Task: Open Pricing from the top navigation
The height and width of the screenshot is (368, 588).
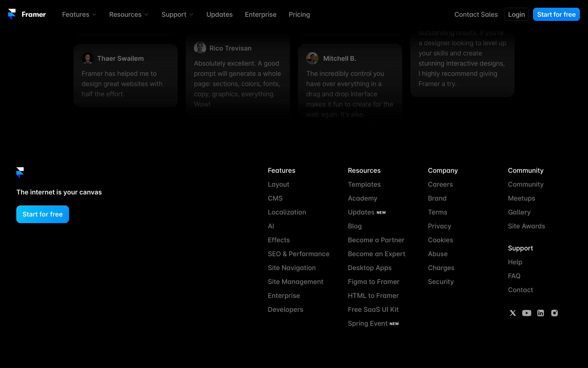Action: (299, 14)
